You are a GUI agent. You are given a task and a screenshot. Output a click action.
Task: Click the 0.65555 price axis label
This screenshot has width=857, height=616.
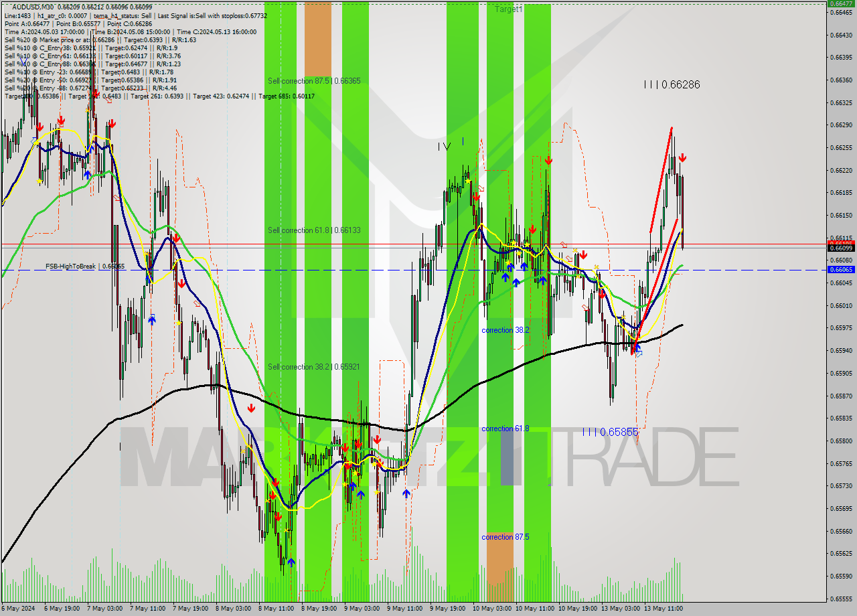pos(842,599)
